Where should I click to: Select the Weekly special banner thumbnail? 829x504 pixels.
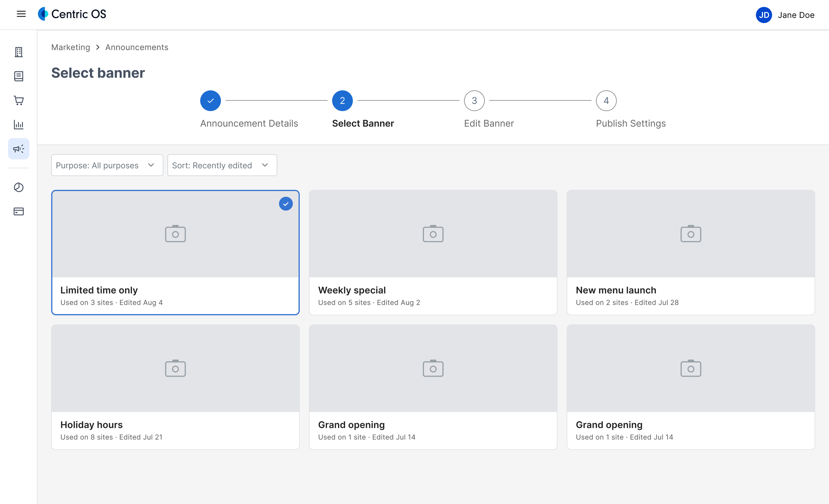click(x=433, y=234)
